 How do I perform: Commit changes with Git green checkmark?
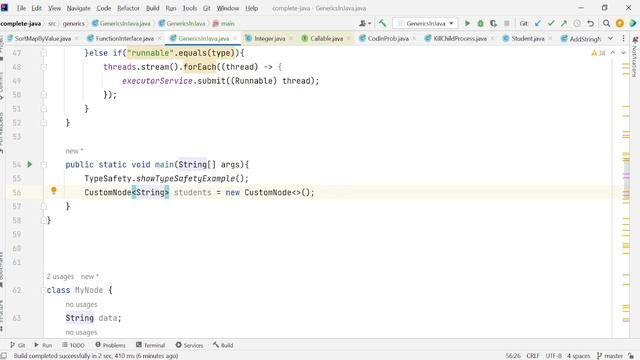point(551,23)
